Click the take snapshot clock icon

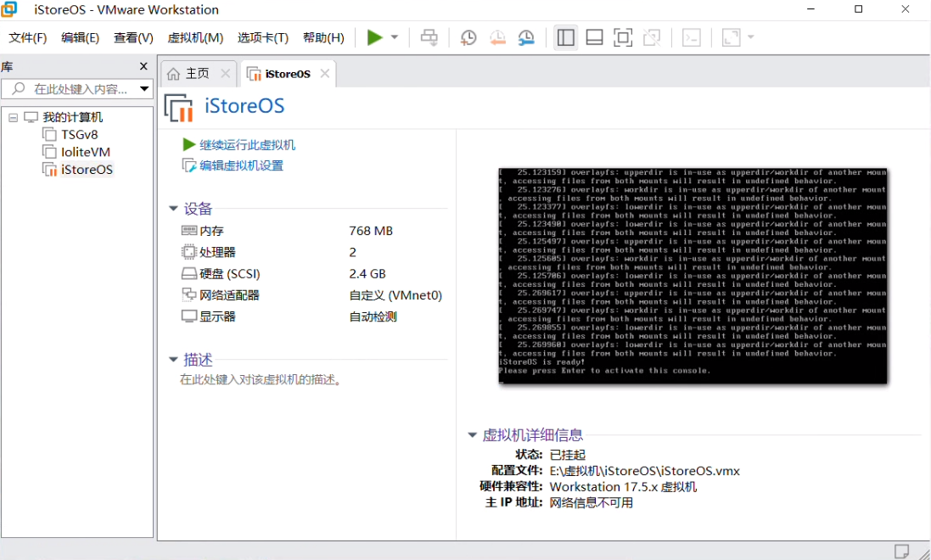click(468, 37)
